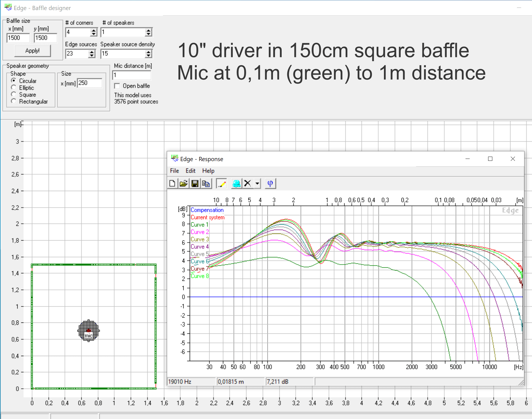Increase Speaker source density with up arrow
This screenshot has width=532, height=419.
(x=149, y=52)
